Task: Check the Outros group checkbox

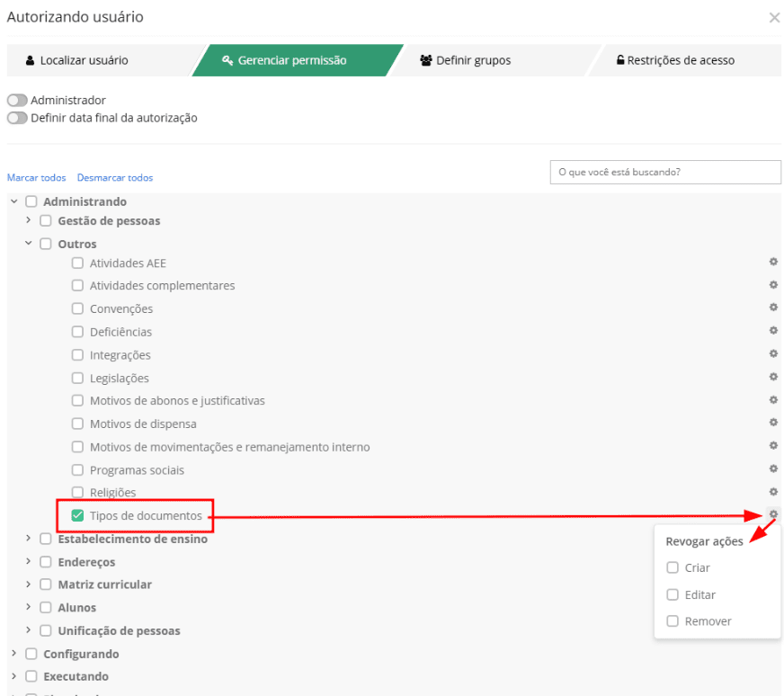Action: tap(46, 244)
